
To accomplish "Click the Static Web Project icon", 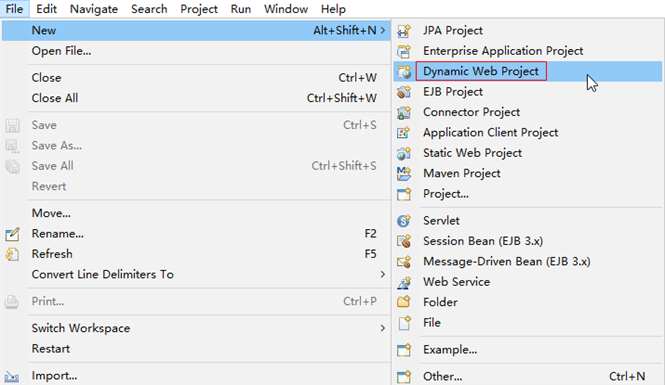I will [x=404, y=153].
